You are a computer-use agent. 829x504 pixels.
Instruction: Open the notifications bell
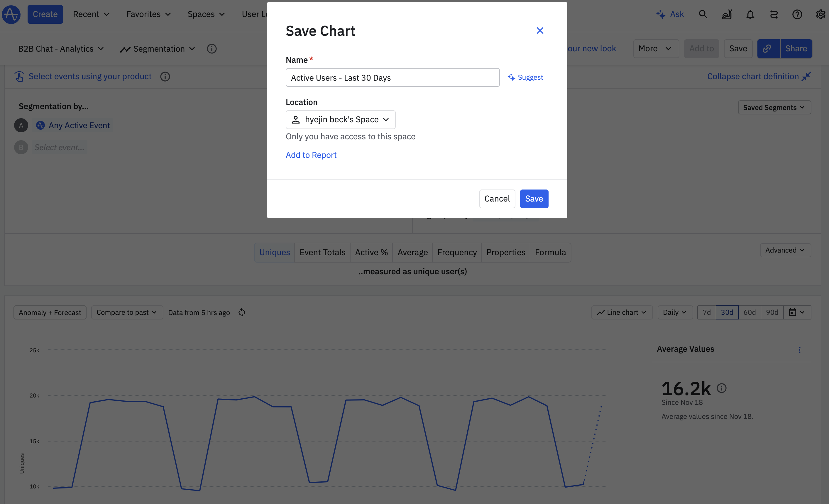[x=750, y=14]
